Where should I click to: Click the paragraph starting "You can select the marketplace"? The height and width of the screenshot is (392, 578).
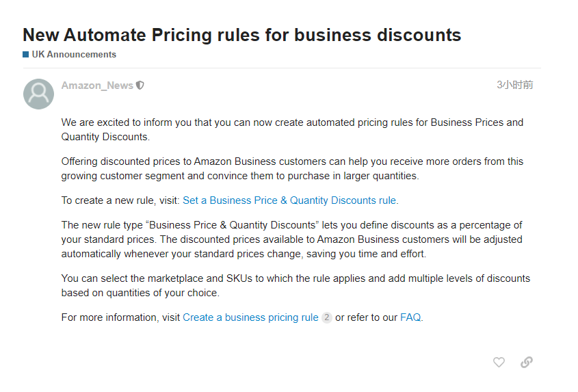[x=295, y=285]
